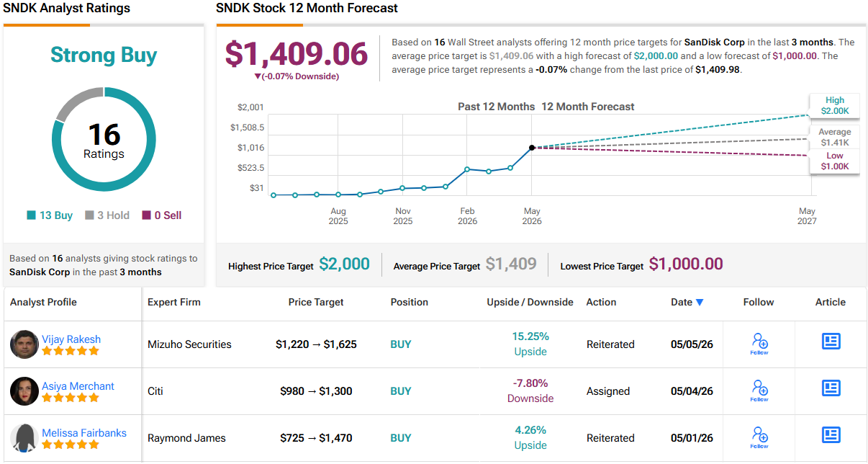Sort the table by Date column arrow
This screenshot has height=464, width=868.
tap(700, 303)
